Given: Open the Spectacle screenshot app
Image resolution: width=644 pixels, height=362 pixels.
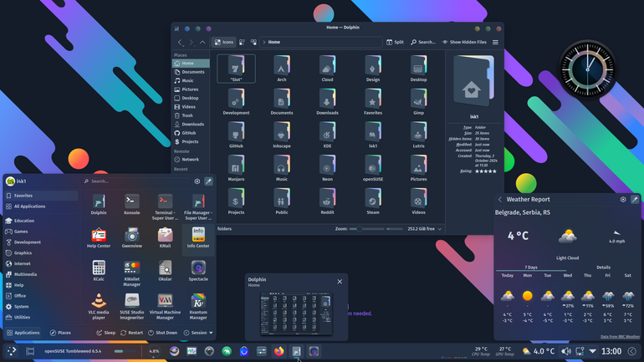Looking at the screenshot, I should [198, 272].
